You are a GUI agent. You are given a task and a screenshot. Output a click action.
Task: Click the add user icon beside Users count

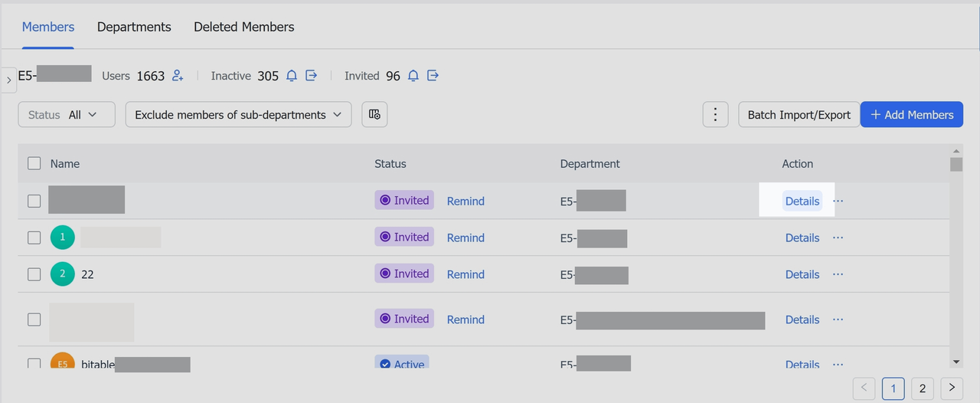(178, 76)
